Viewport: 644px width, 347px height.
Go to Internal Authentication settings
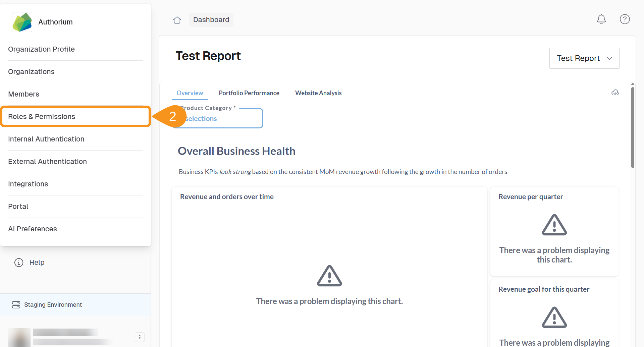pyautogui.click(x=46, y=139)
